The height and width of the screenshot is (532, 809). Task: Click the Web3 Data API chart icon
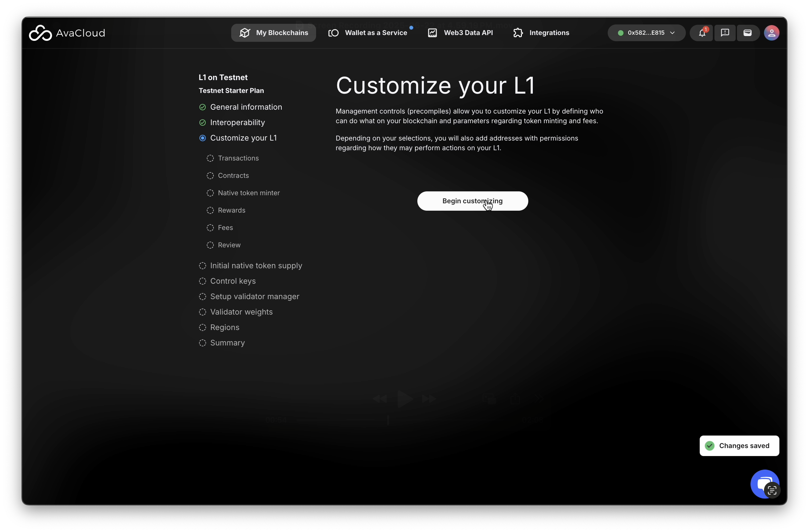(x=432, y=33)
